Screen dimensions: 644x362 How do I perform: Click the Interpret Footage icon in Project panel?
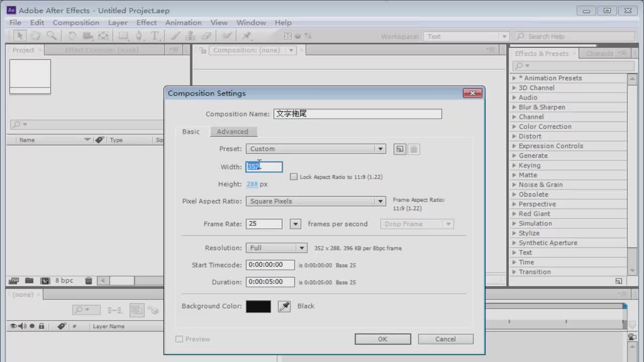point(14,281)
